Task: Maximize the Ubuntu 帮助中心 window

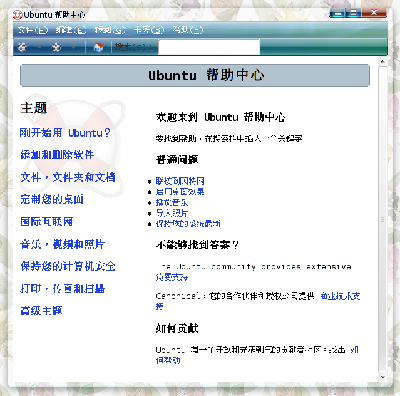Action: coord(354,13)
